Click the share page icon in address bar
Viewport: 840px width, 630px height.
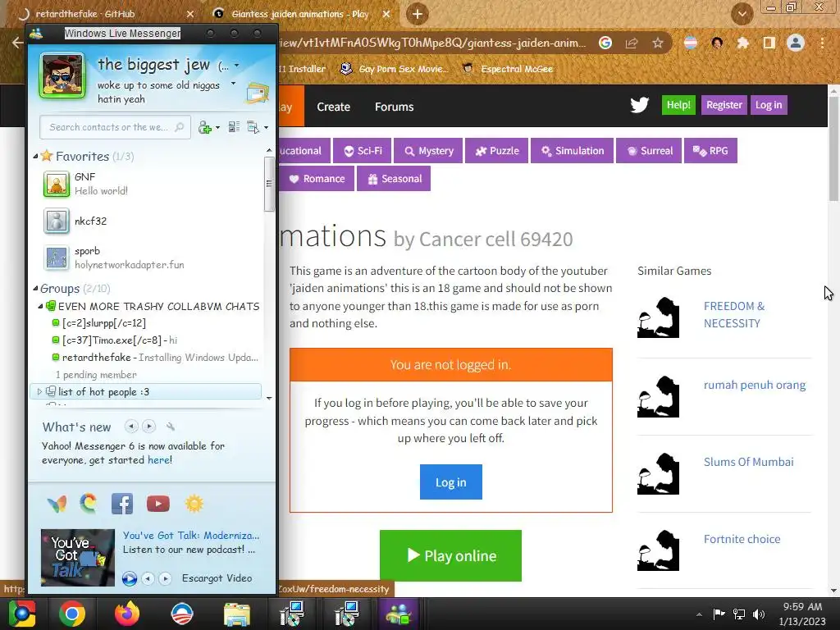[632, 43]
